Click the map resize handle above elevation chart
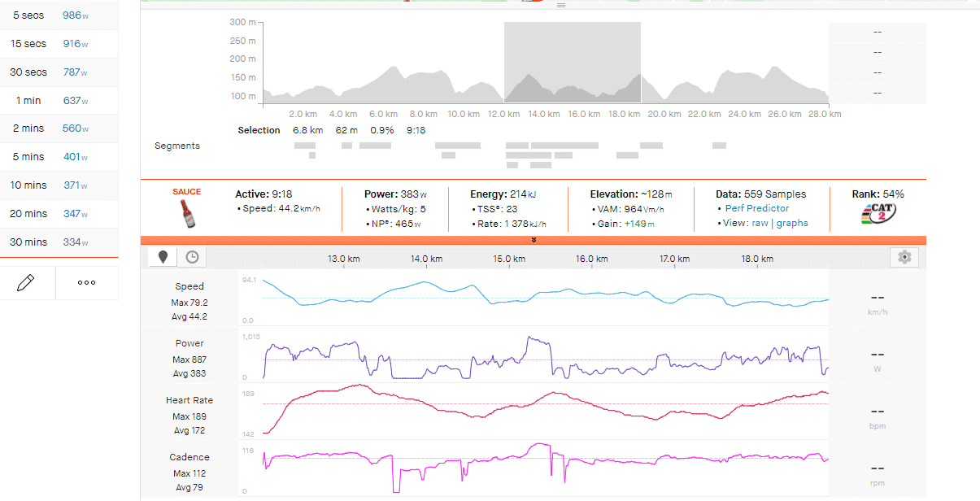The image size is (980, 501). click(x=560, y=6)
